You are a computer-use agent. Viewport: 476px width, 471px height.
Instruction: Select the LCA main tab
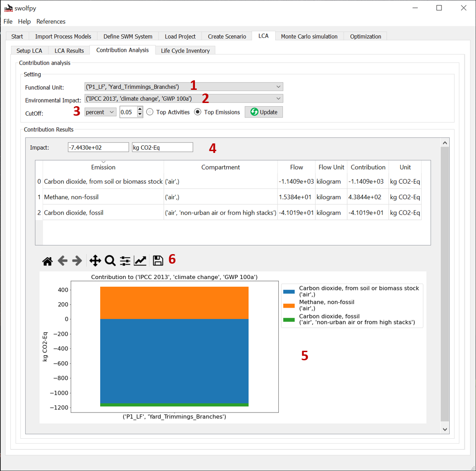263,36
